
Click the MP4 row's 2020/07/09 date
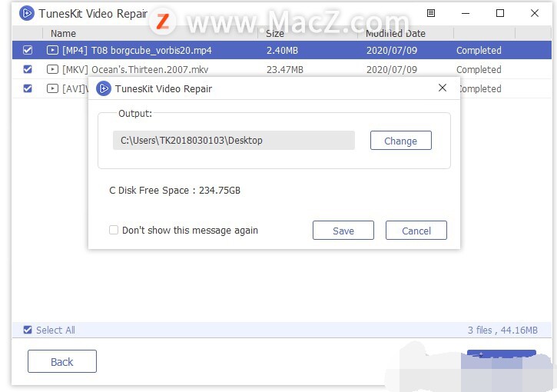392,51
